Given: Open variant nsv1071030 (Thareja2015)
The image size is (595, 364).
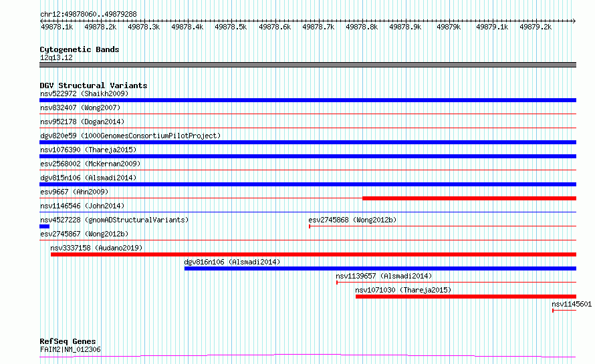Looking at the screenshot, I should 403,290.
